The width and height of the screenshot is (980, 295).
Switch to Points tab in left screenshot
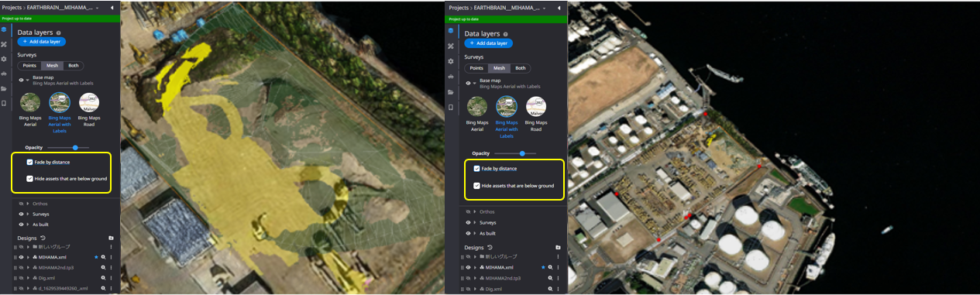coord(29,66)
